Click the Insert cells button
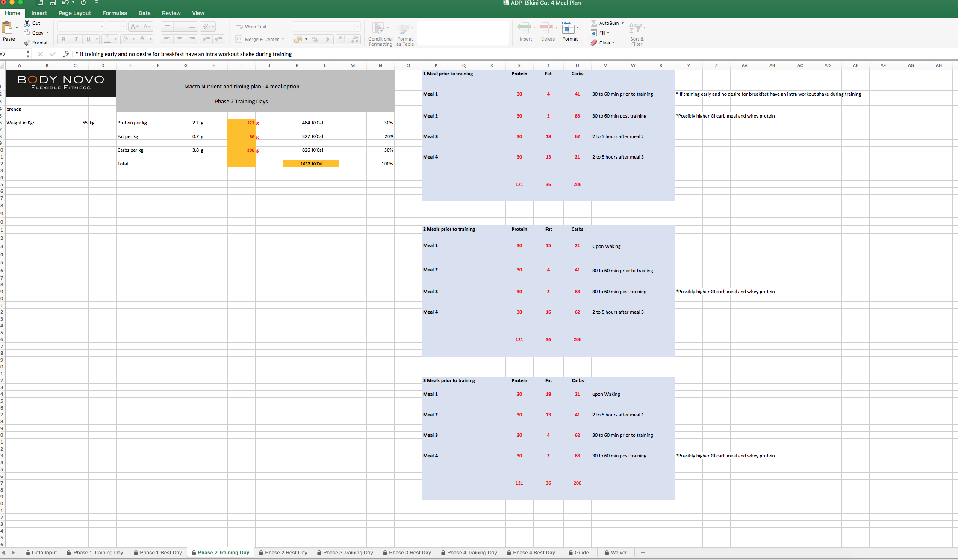This screenshot has width=958, height=560. click(526, 32)
